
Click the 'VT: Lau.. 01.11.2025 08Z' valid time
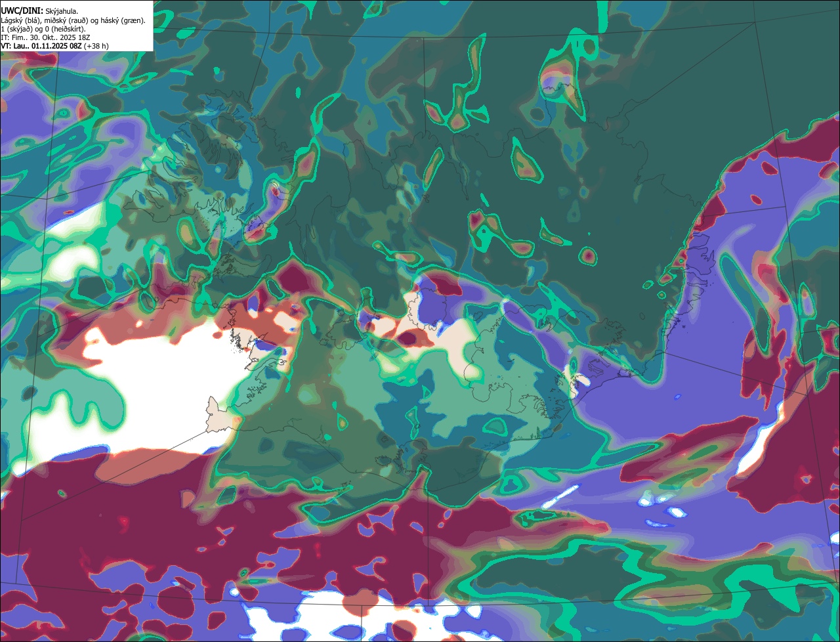(x=41, y=46)
